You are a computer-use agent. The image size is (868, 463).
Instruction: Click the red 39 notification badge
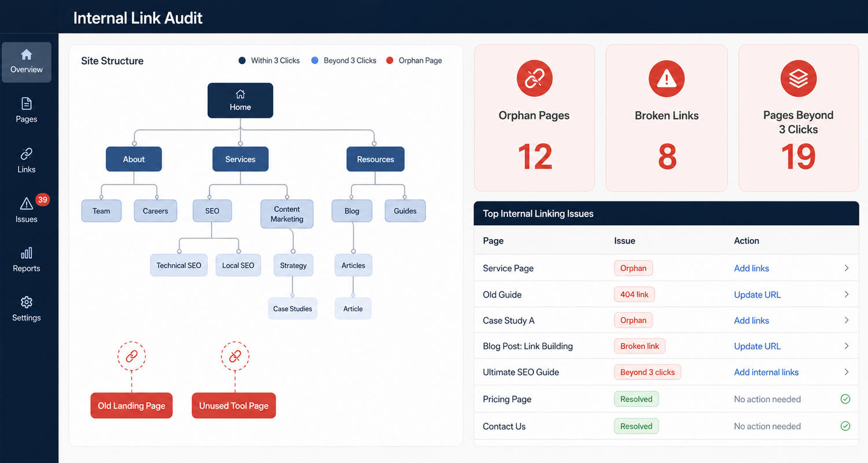(x=42, y=200)
